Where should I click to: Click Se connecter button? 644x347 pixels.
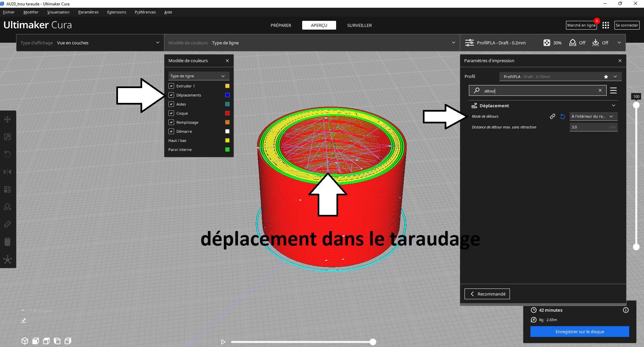[627, 25]
